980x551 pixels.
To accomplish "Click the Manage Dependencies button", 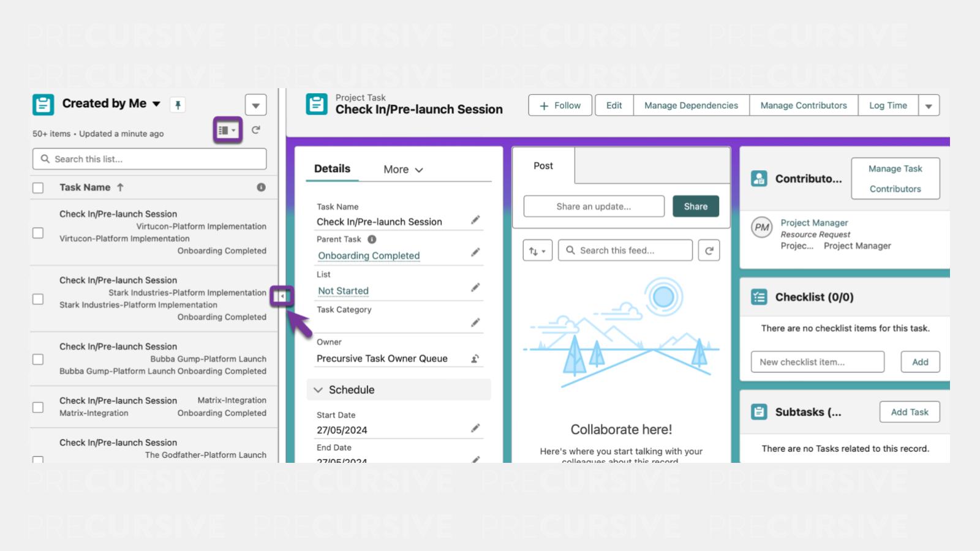I will [691, 105].
